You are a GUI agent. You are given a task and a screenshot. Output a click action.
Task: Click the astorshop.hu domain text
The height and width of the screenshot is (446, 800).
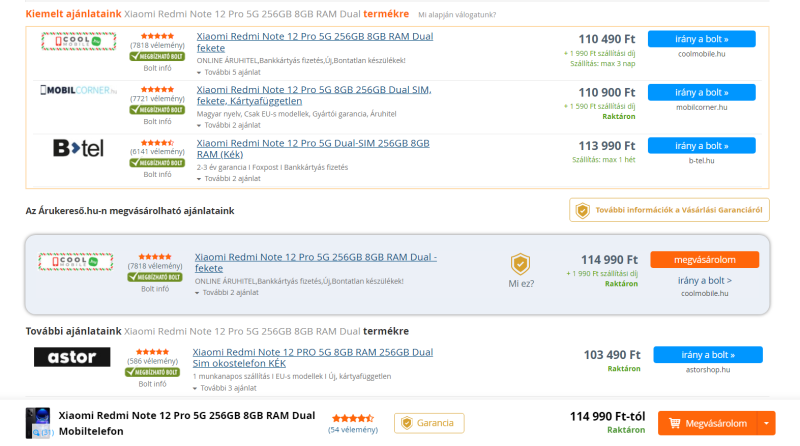pyautogui.click(x=708, y=369)
